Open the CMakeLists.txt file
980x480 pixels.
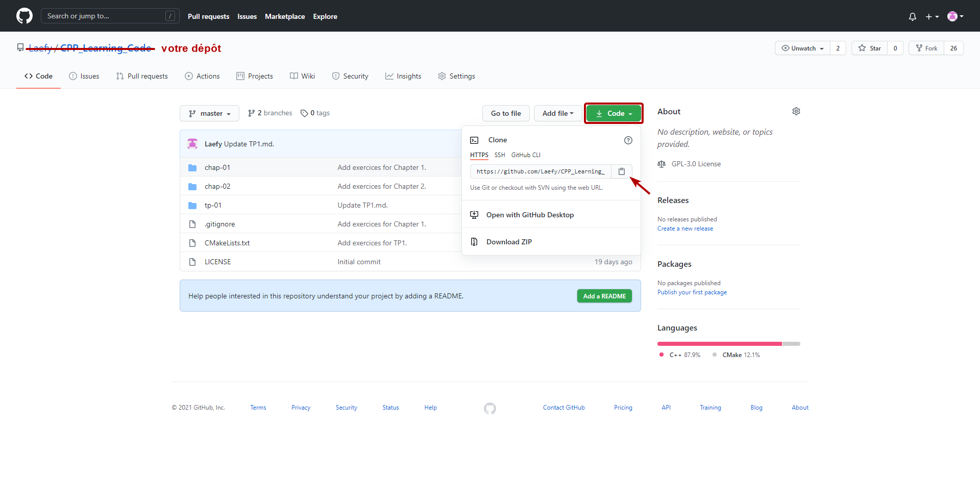(x=227, y=243)
